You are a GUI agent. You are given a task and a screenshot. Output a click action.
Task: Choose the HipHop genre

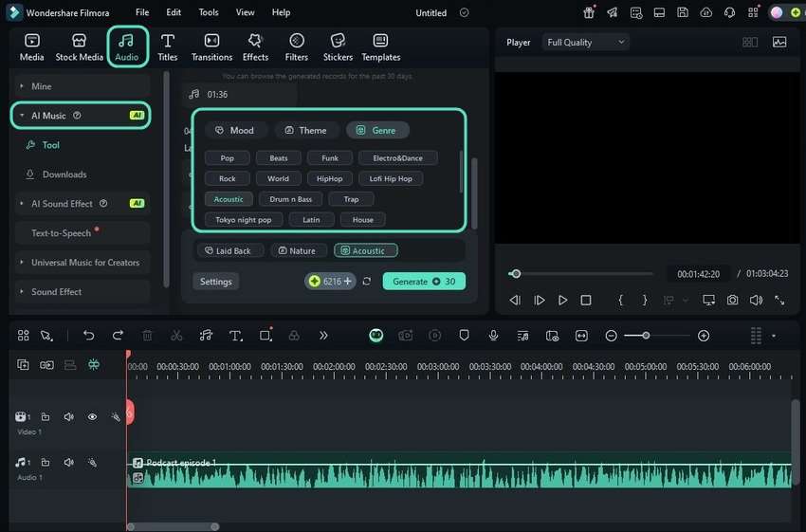329,178
